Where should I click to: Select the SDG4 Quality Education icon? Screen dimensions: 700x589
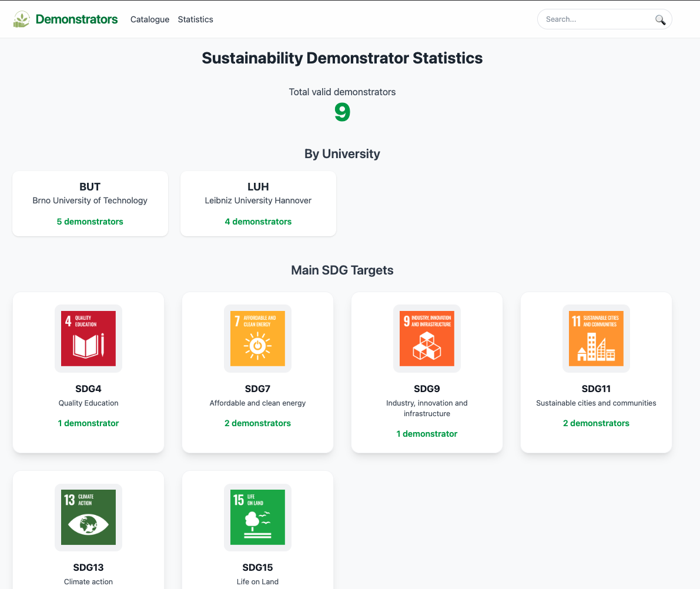point(88,339)
